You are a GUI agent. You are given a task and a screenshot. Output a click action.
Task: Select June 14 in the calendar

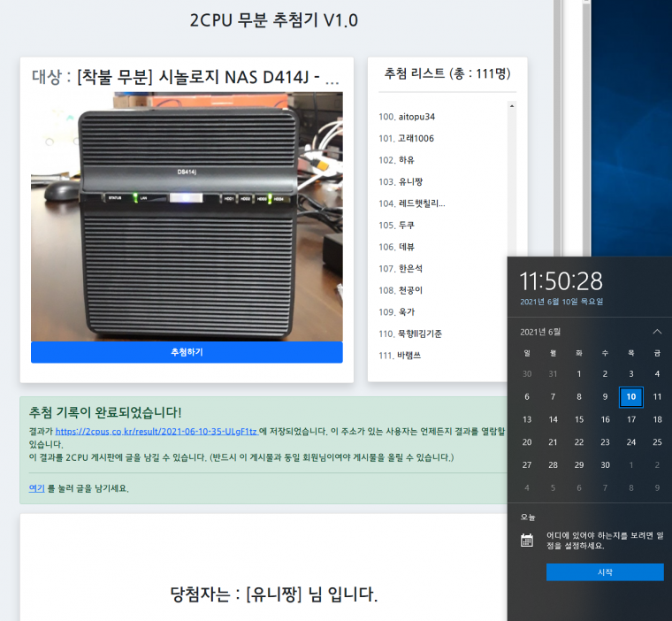553,419
